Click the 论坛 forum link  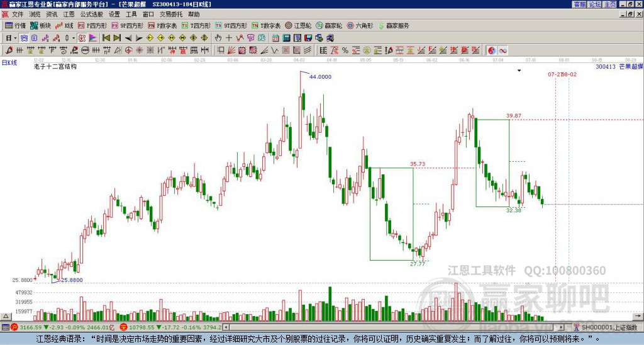(x=595, y=4)
